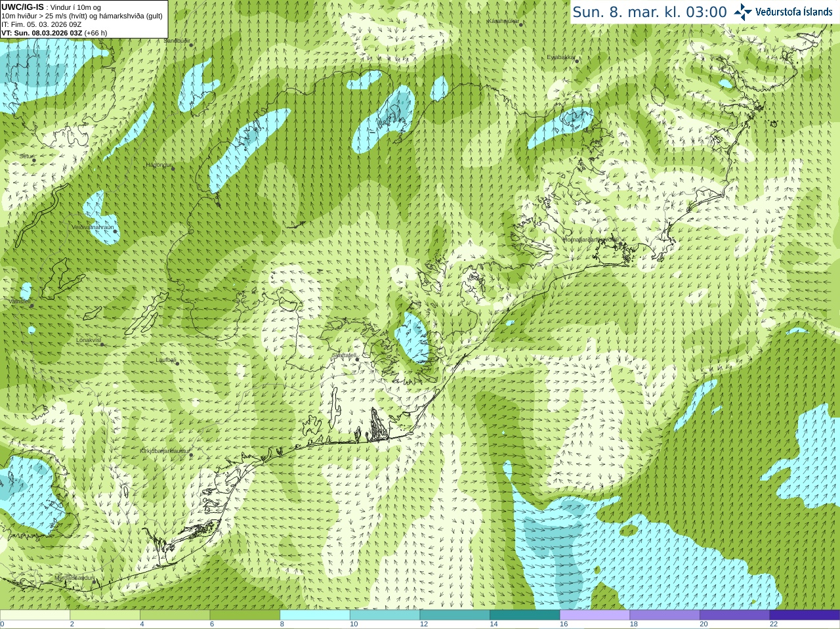The width and height of the screenshot is (840, 629).
Task: Click the 'IT: Fim. 05. 03. 2026 09Z' line
Action: 41,24
